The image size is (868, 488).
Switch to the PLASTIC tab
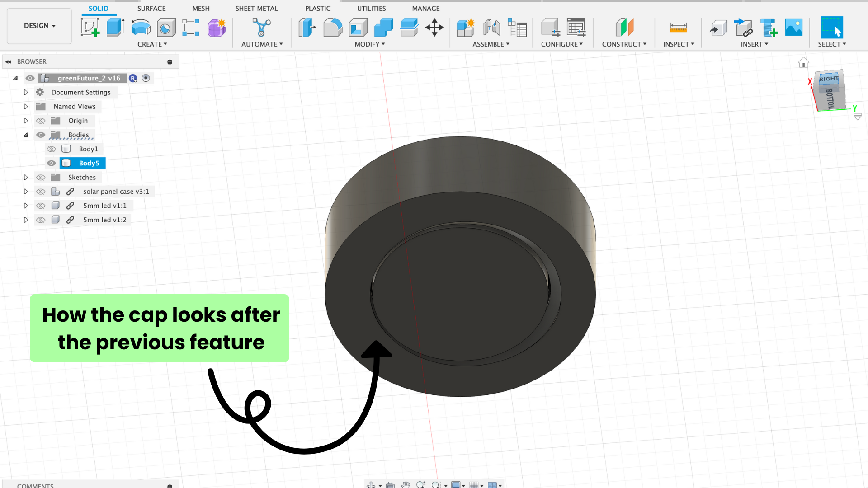coord(318,9)
